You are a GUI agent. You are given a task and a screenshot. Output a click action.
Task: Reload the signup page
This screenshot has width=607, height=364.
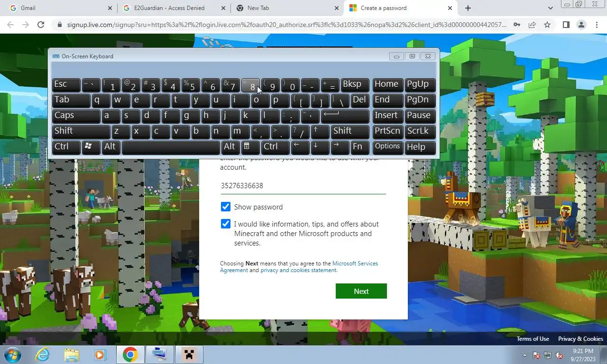pyautogui.click(x=41, y=25)
